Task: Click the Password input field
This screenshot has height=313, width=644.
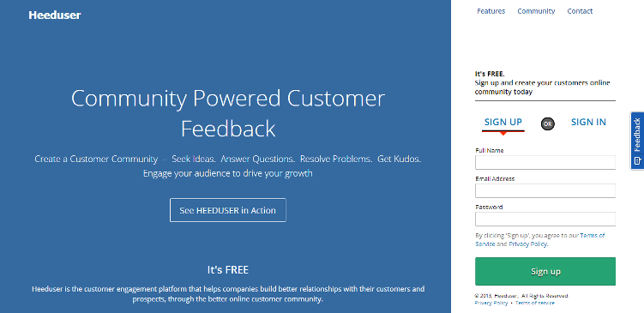Action: (x=545, y=219)
